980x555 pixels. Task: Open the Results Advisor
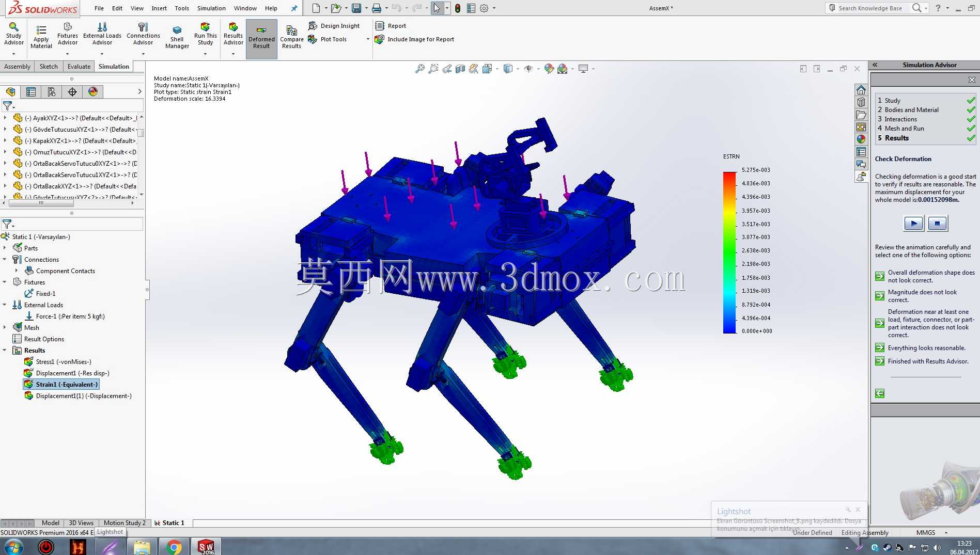(234, 34)
